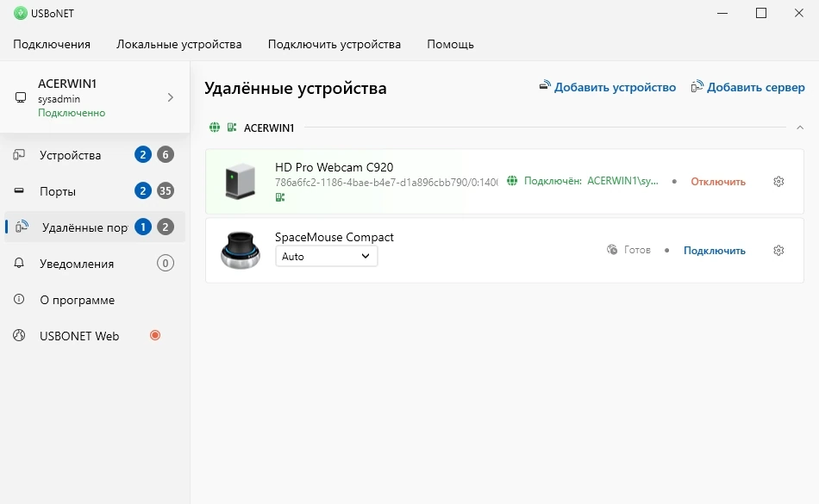This screenshot has width=819, height=504.
Task: Click the webcam device ID string
Action: [386, 182]
